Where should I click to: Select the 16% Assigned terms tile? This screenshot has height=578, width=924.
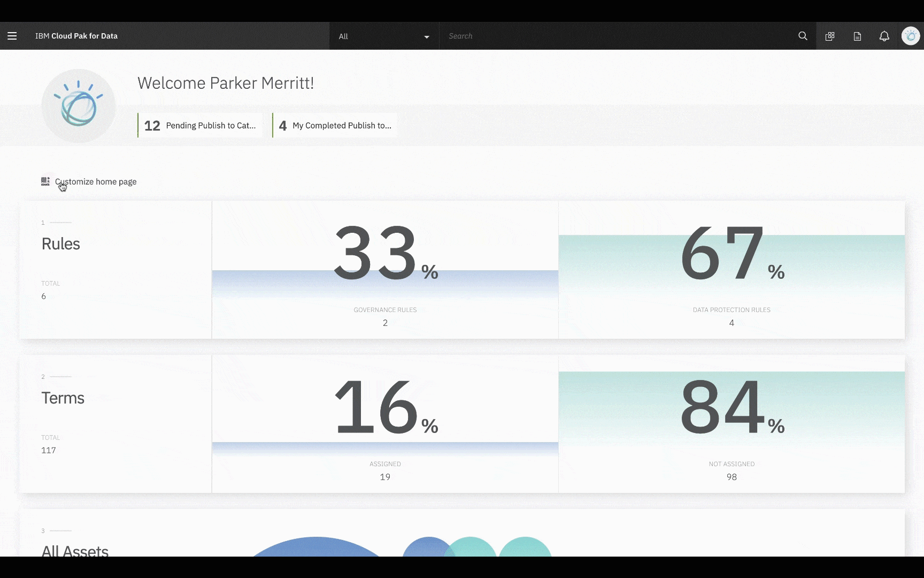(385, 424)
